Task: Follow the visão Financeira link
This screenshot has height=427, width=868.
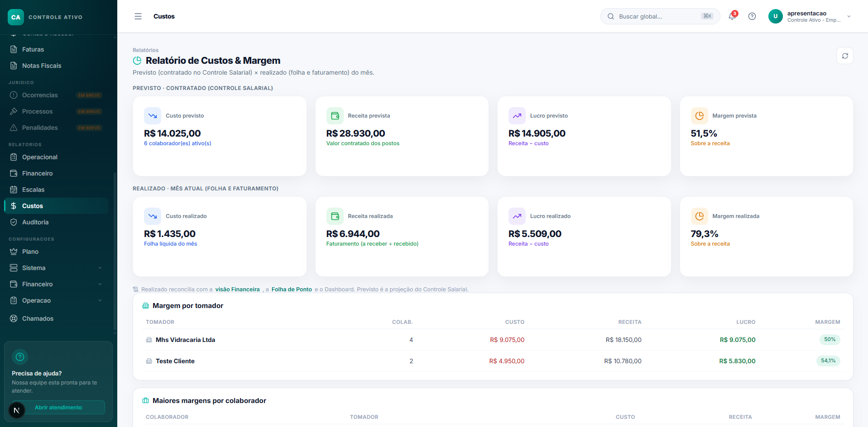Action: point(238,289)
